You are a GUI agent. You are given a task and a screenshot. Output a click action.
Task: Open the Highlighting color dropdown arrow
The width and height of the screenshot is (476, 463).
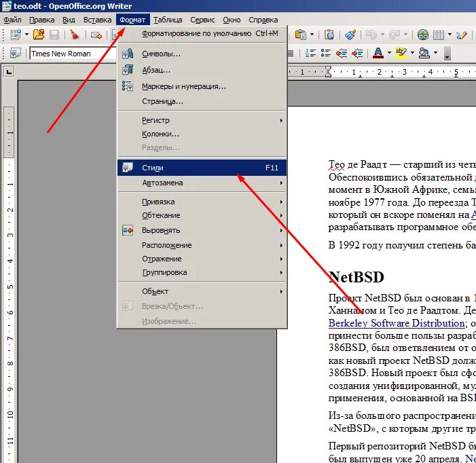(412, 53)
